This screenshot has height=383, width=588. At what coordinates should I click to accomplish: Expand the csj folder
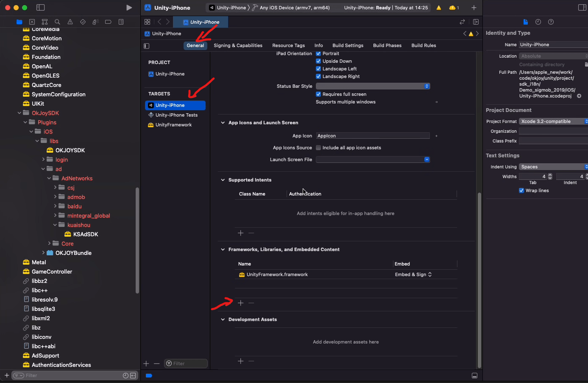(55, 187)
